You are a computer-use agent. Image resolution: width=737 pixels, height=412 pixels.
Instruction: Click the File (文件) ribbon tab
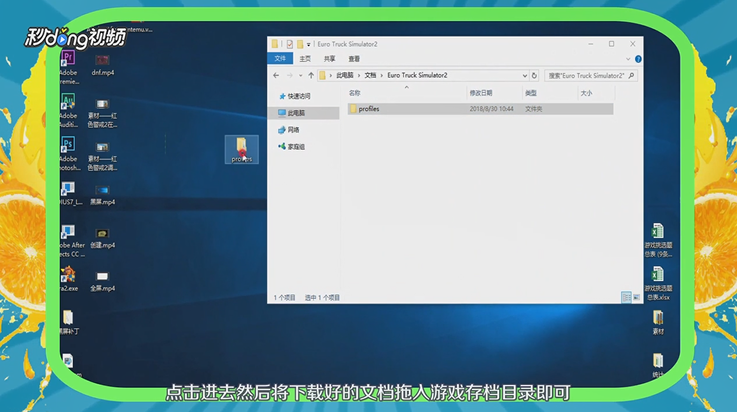click(x=280, y=59)
